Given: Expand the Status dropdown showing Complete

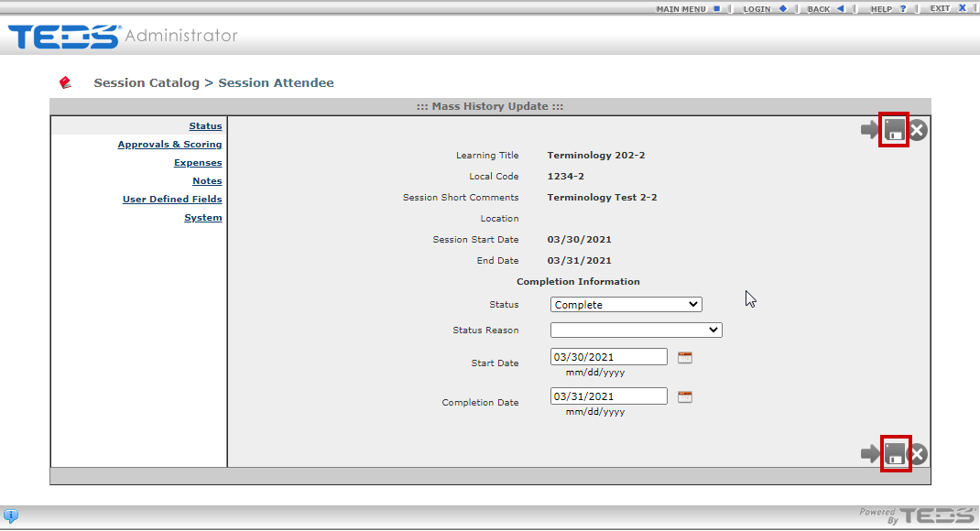Looking at the screenshot, I should coord(626,305).
